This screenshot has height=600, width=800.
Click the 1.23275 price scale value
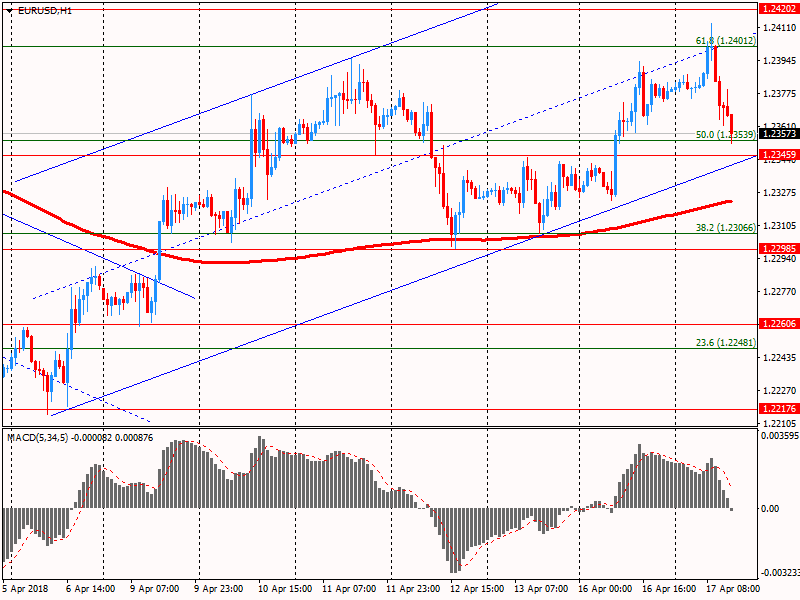pyautogui.click(x=779, y=193)
